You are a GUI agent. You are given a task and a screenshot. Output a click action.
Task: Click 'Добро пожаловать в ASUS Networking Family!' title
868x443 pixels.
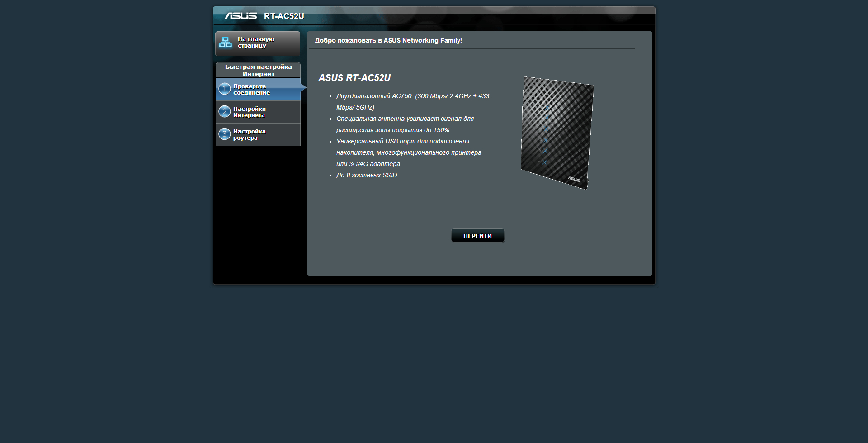[x=388, y=40]
